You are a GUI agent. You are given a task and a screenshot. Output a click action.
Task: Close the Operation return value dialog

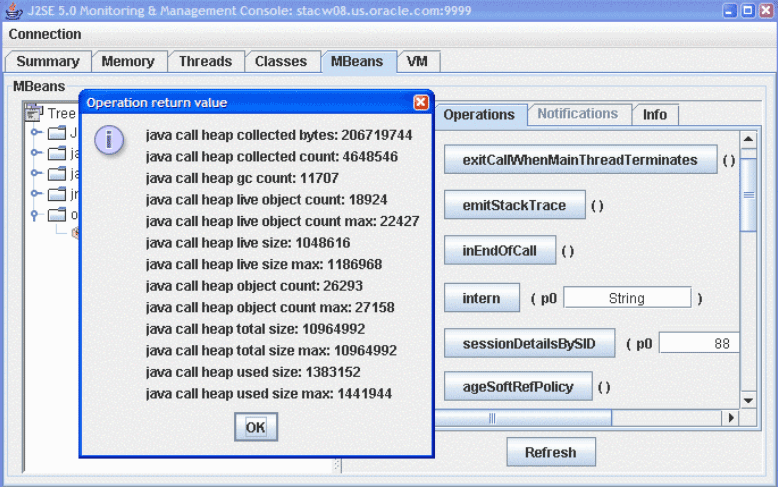pos(421,102)
